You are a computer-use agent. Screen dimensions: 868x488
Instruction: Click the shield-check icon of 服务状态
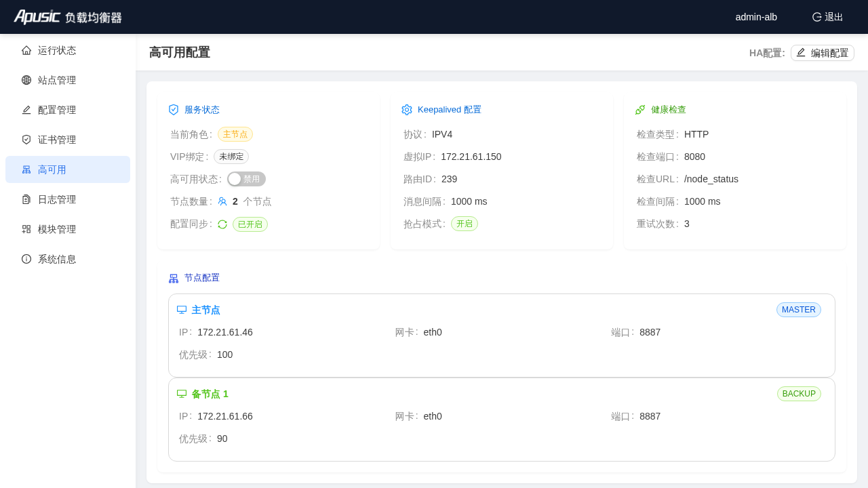point(174,110)
